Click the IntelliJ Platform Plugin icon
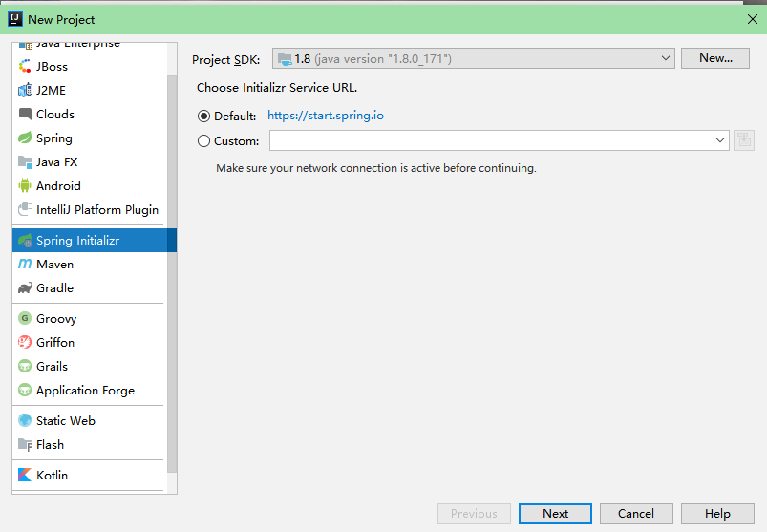This screenshot has height=532, width=767. click(x=25, y=209)
